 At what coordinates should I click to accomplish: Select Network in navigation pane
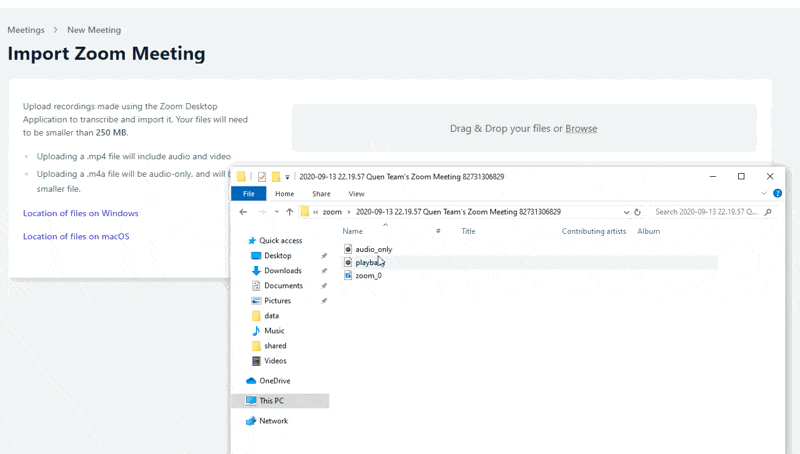273,421
